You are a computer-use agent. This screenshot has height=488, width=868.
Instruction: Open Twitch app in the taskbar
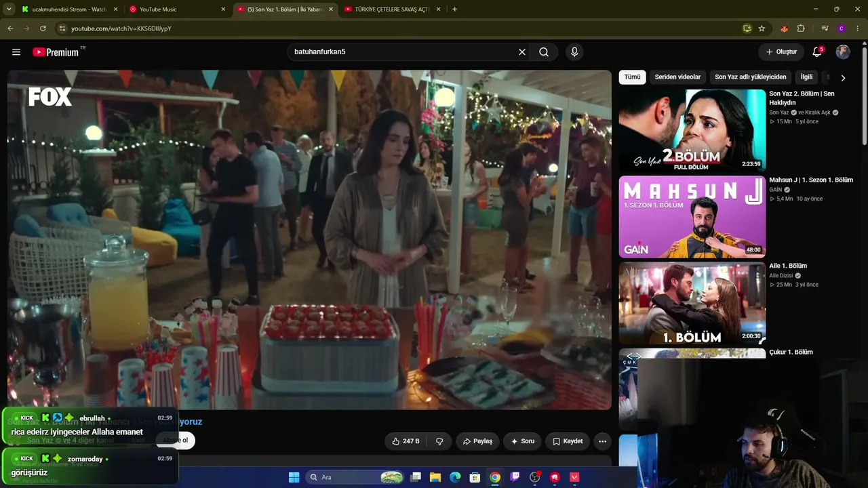coord(515,477)
